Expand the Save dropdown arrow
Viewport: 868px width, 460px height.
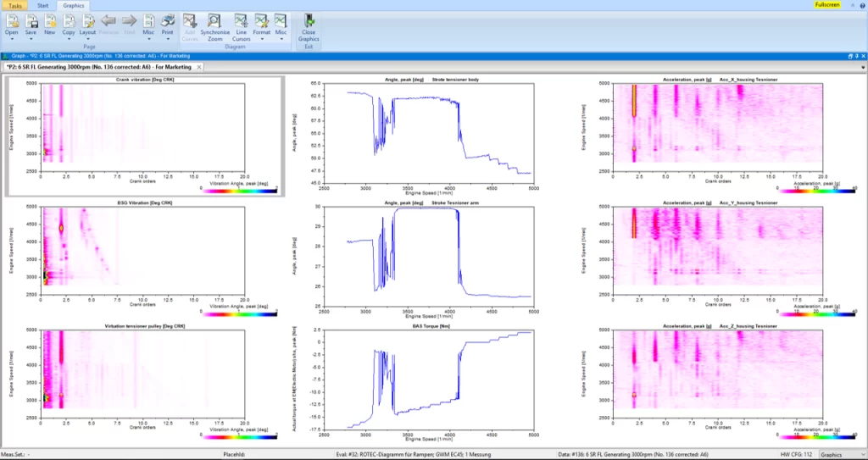[31, 39]
